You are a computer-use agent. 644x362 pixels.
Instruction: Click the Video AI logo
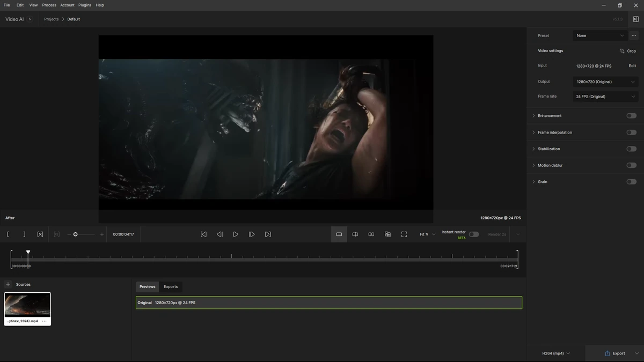(x=14, y=19)
